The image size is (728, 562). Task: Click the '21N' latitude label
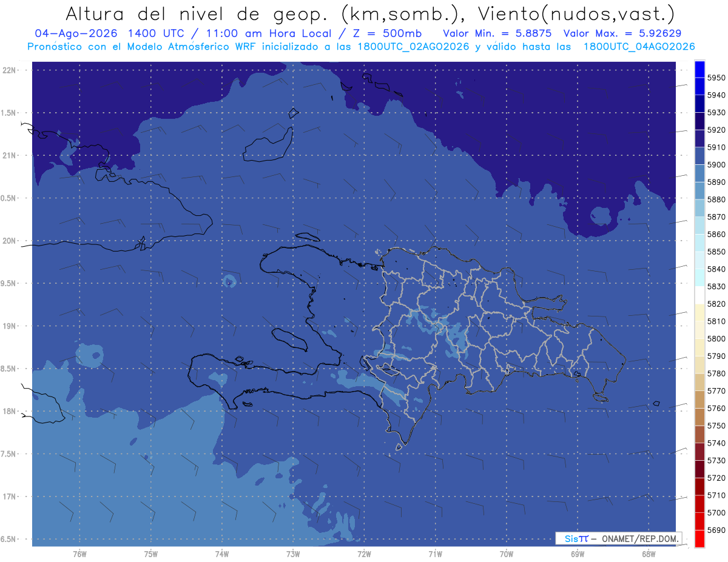pos(9,156)
